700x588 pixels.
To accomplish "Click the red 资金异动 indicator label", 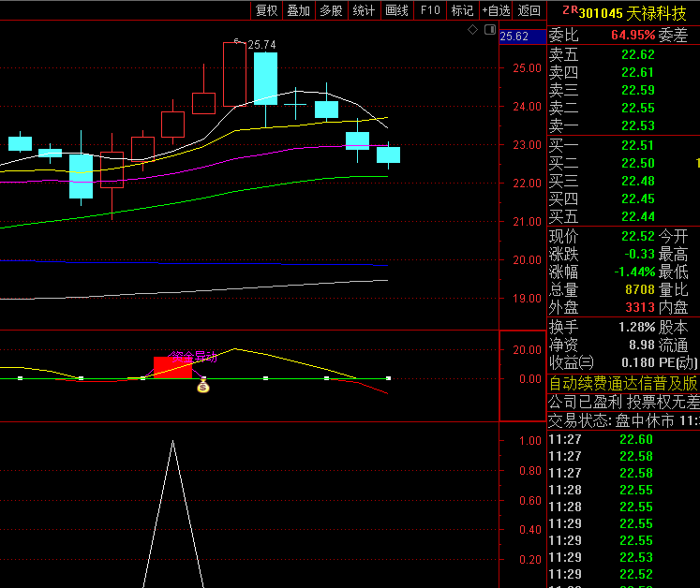I will (x=193, y=357).
